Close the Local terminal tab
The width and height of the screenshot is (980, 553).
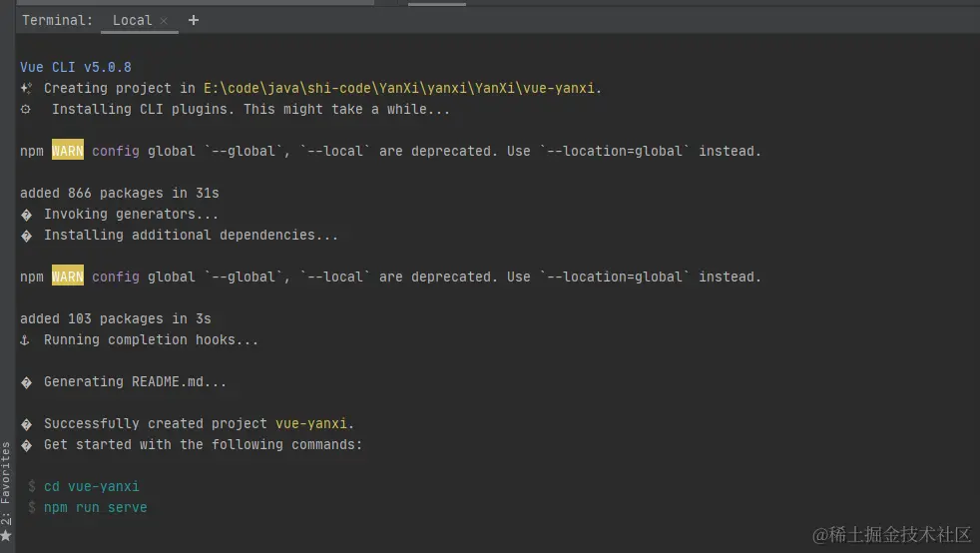tap(164, 21)
